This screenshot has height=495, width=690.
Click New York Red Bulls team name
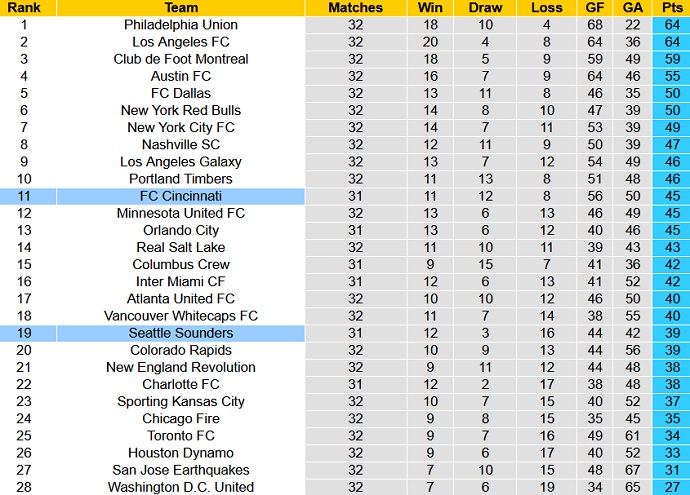181,110
